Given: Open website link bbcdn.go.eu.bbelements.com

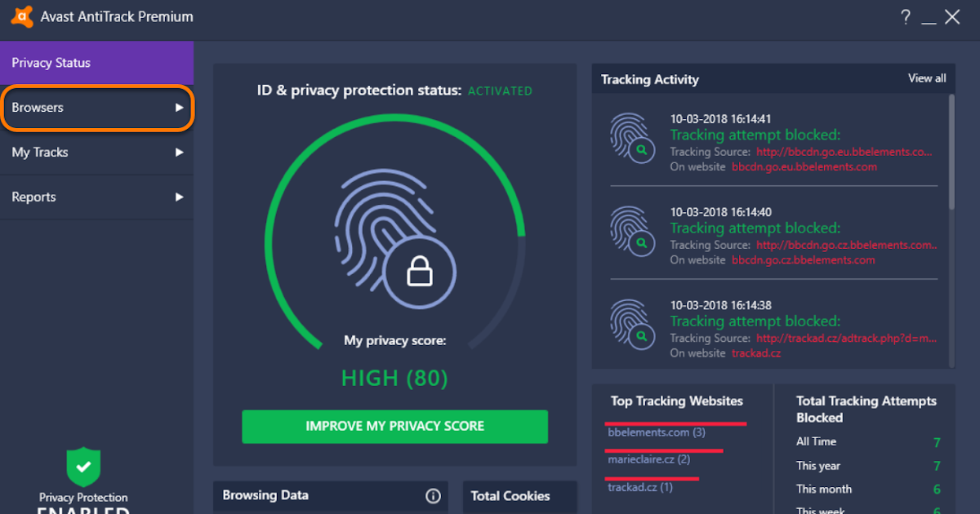Looking at the screenshot, I should coord(804,166).
